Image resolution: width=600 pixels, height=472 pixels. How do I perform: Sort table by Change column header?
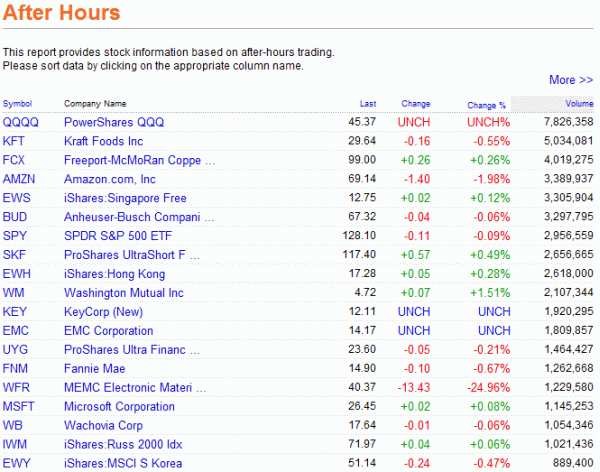416,104
